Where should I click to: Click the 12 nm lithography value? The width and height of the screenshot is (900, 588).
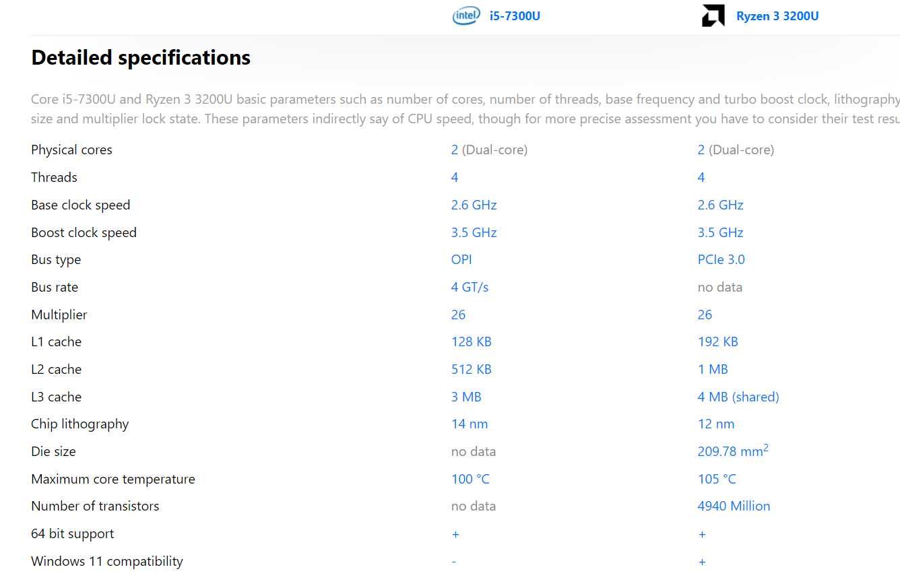coord(716,424)
